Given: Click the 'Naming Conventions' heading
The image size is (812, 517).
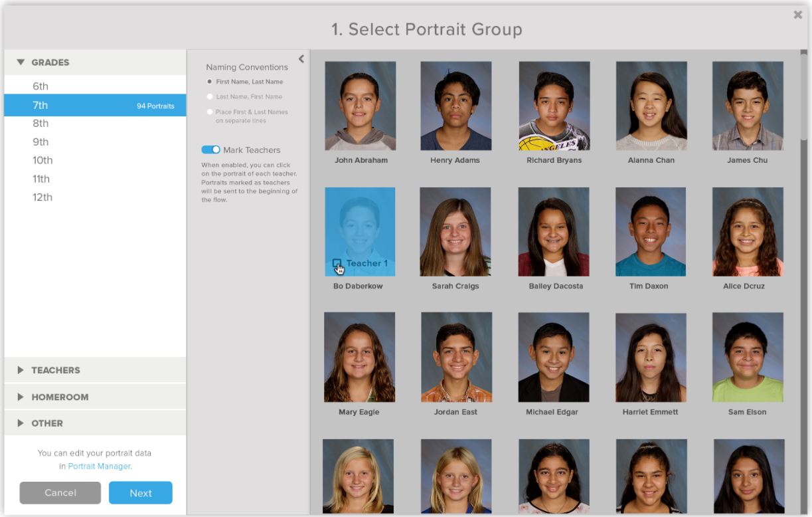Looking at the screenshot, I should [x=247, y=67].
